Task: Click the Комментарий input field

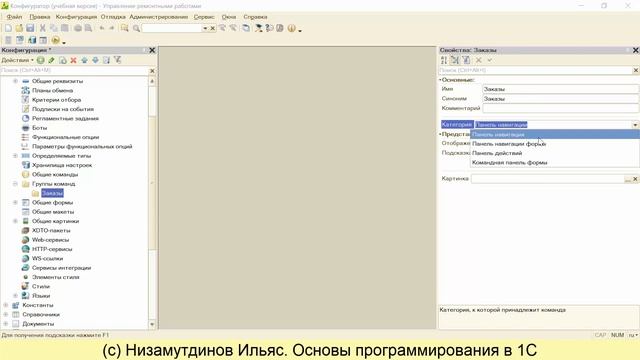Action: 561,109
